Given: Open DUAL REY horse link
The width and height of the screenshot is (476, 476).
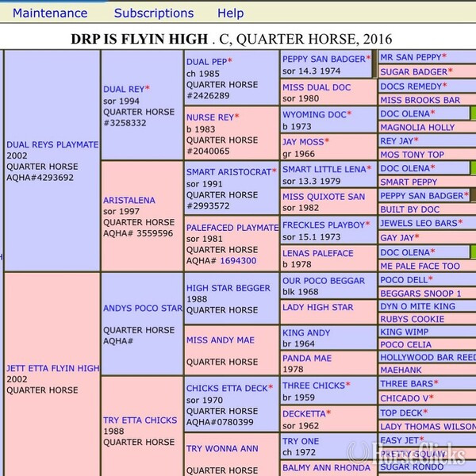Looking at the screenshot, I should (124, 89).
